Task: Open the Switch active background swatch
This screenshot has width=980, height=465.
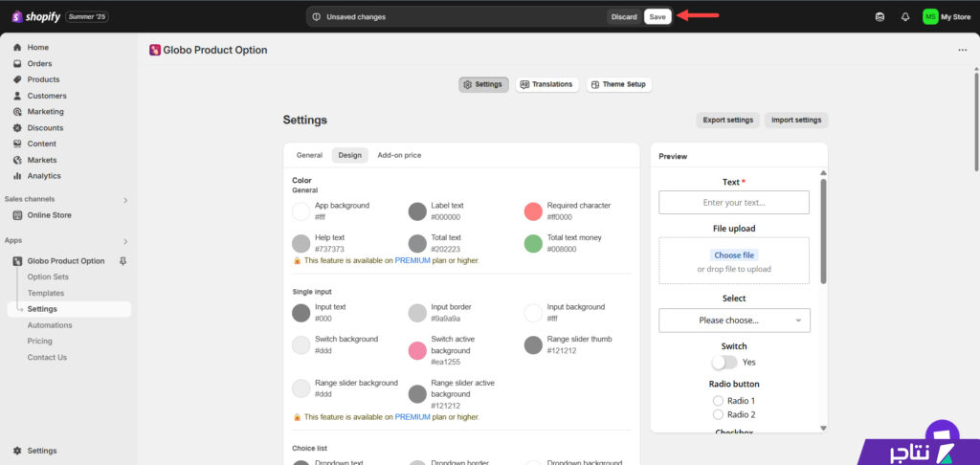Action: pyautogui.click(x=417, y=350)
